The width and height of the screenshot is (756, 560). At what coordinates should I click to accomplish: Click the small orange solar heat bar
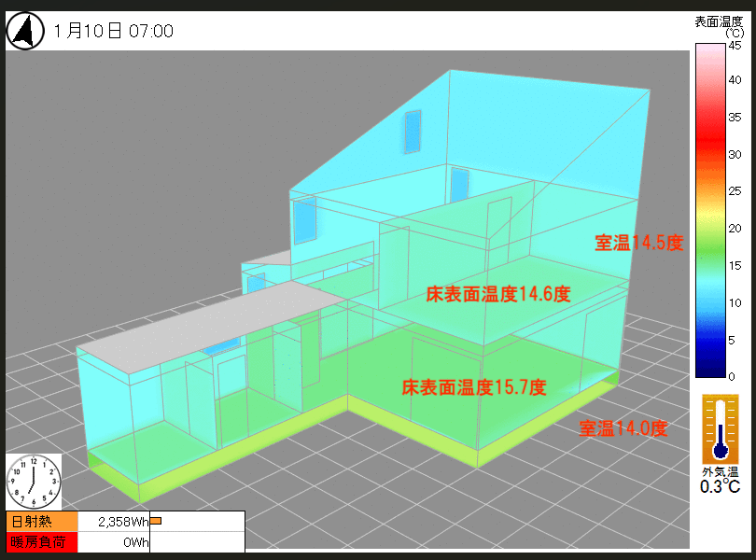156,521
